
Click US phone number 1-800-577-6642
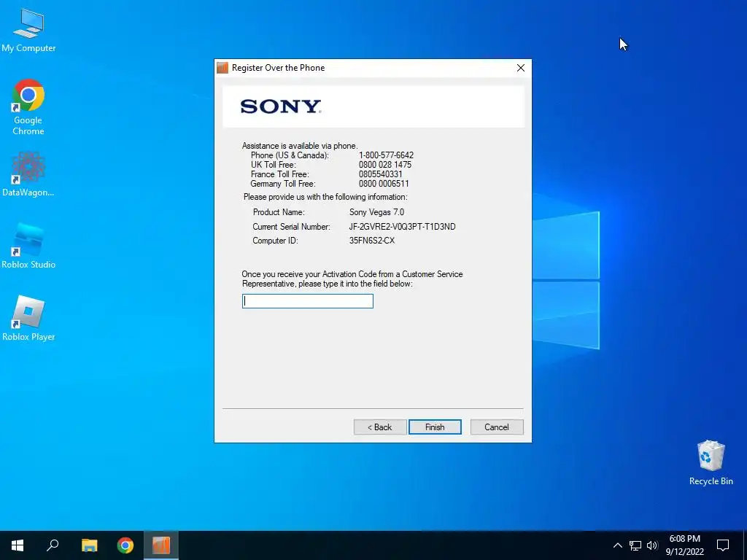tap(386, 155)
